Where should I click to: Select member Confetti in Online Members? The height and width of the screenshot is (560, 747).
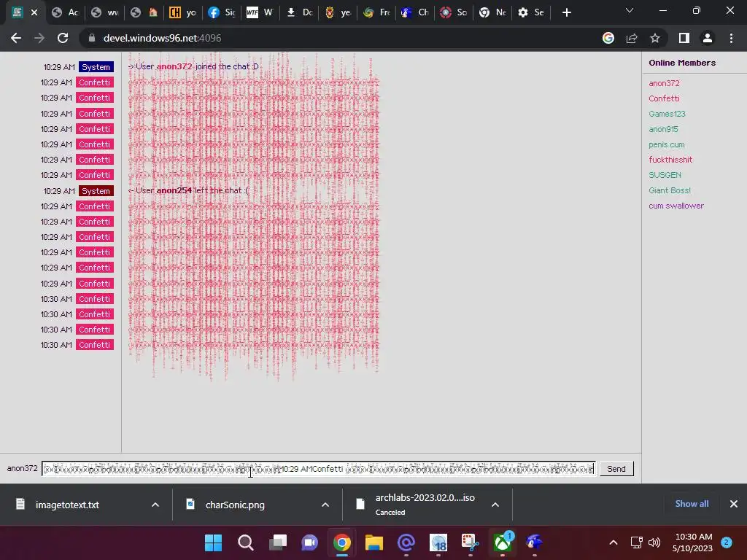click(664, 98)
